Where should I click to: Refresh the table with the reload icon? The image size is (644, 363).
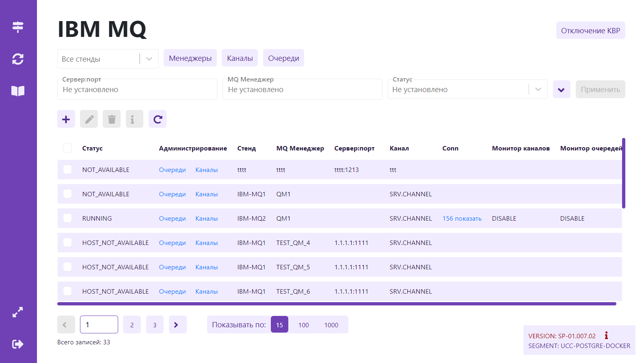(158, 119)
